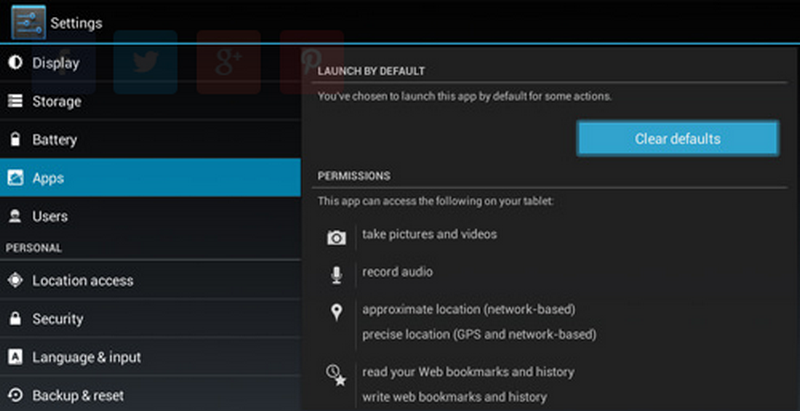Click the Clear defaults button
This screenshot has width=800, height=411.
pos(678,139)
